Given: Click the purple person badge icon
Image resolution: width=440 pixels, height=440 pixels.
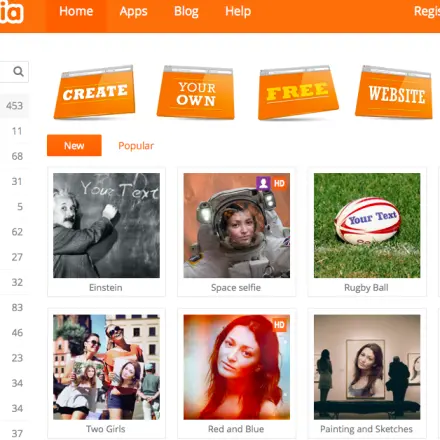Looking at the screenshot, I should tap(263, 183).
